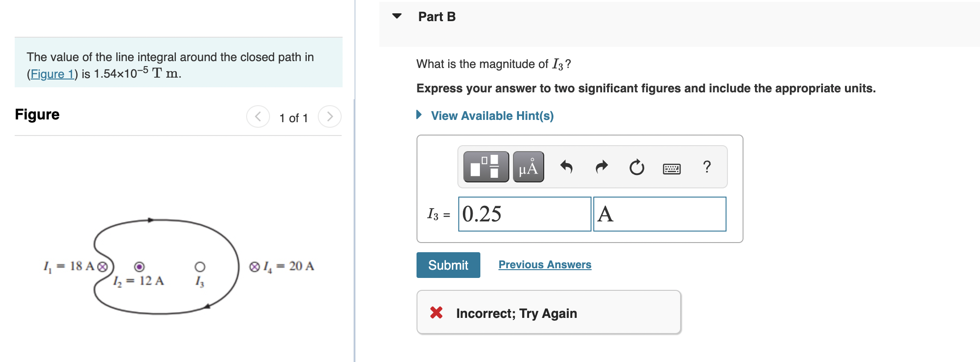Click the reset circular arrow icon
The height and width of the screenshot is (362, 980).
click(636, 167)
